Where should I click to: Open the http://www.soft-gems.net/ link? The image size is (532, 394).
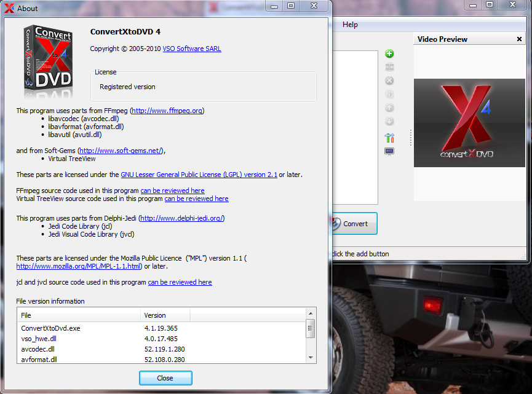coord(121,151)
